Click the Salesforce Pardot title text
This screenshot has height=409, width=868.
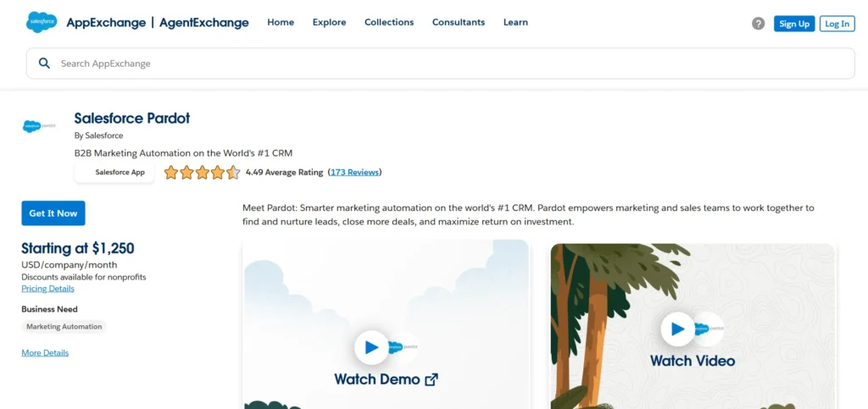[x=131, y=119]
